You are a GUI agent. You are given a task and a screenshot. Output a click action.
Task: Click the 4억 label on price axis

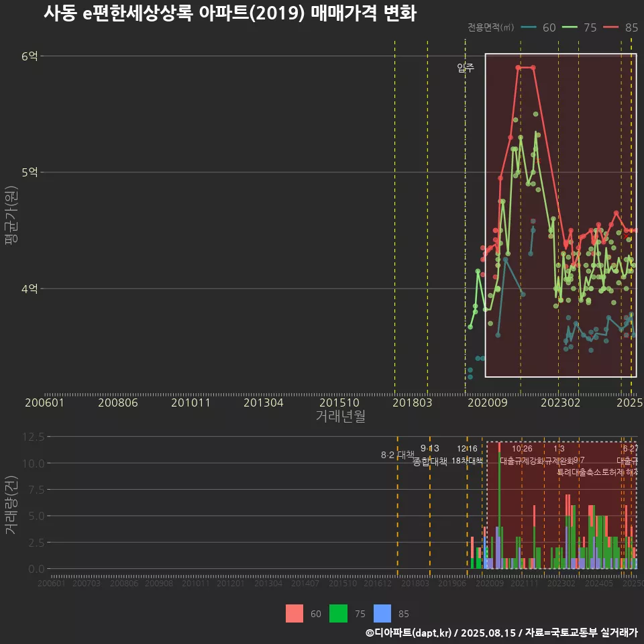[30, 288]
